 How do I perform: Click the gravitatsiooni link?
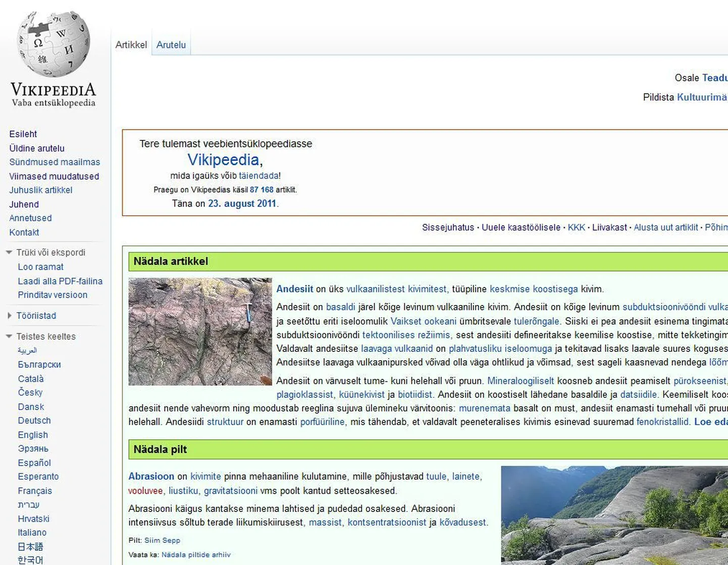231,491
